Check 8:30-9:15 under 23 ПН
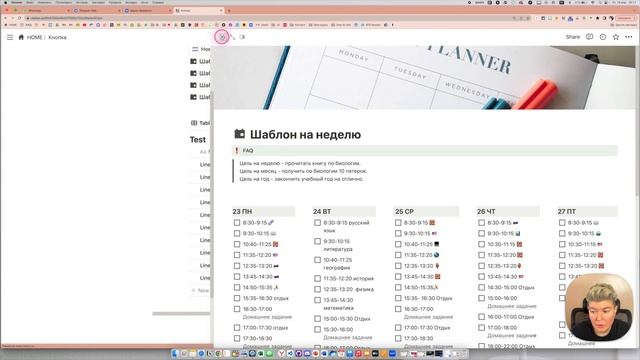The image size is (640, 360). coord(237,223)
